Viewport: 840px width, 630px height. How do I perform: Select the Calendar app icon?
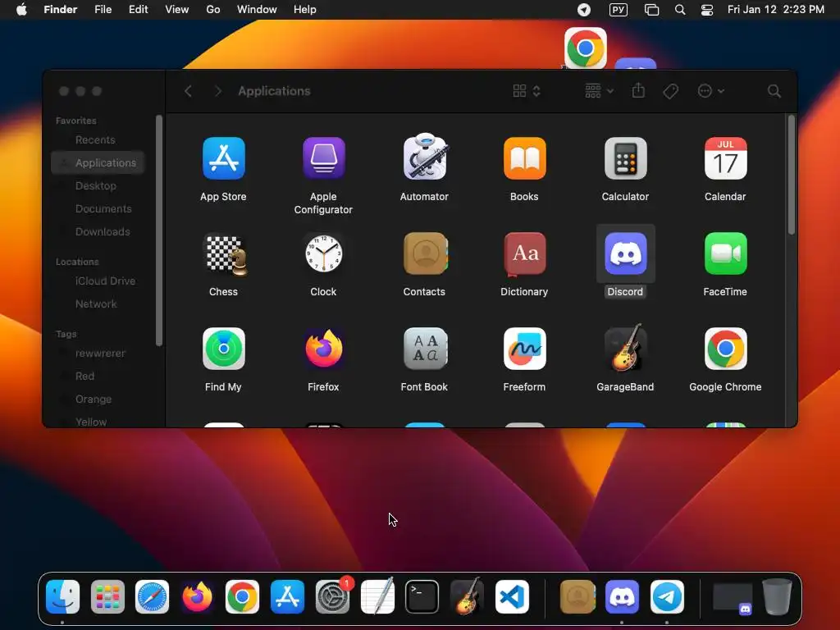pyautogui.click(x=725, y=158)
